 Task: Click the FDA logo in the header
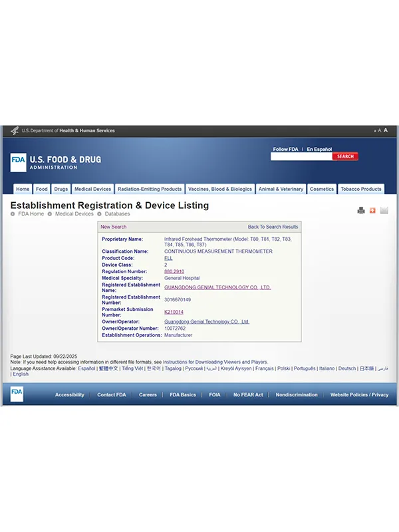point(18,162)
